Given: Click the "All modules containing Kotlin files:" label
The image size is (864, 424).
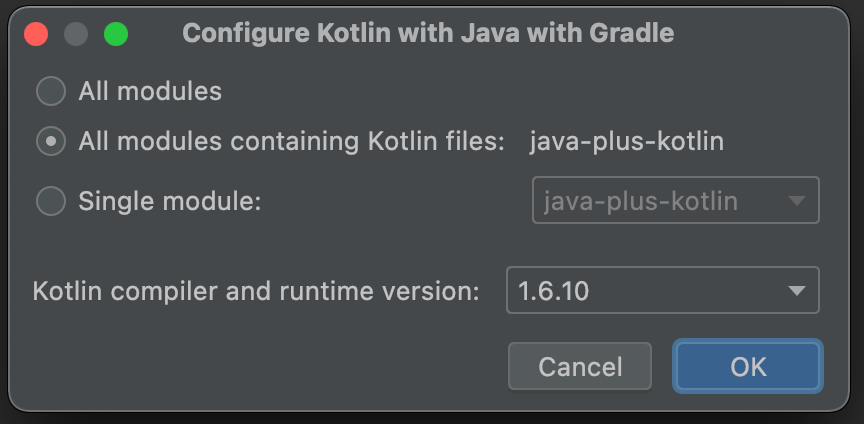Looking at the screenshot, I should click(291, 142).
